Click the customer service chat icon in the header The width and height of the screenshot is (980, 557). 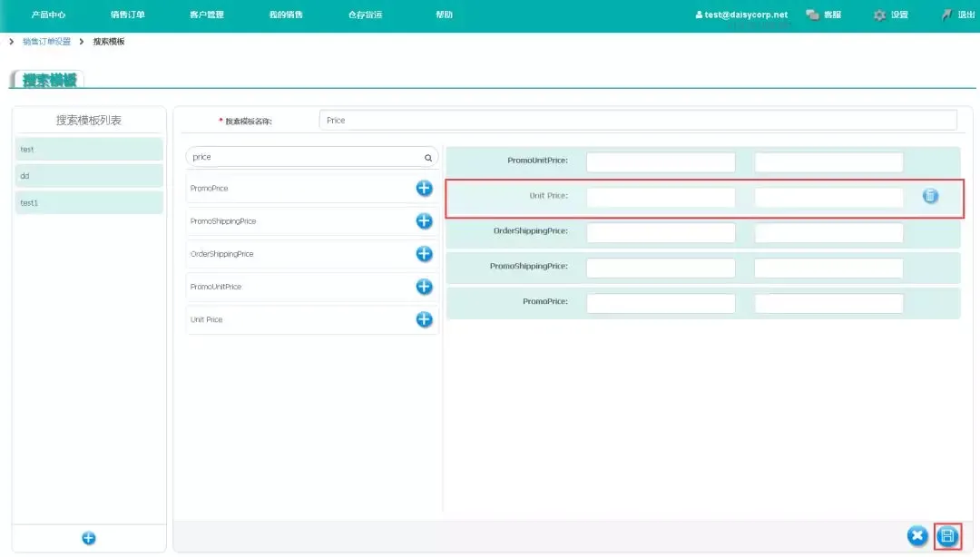click(x=812, y=15)
